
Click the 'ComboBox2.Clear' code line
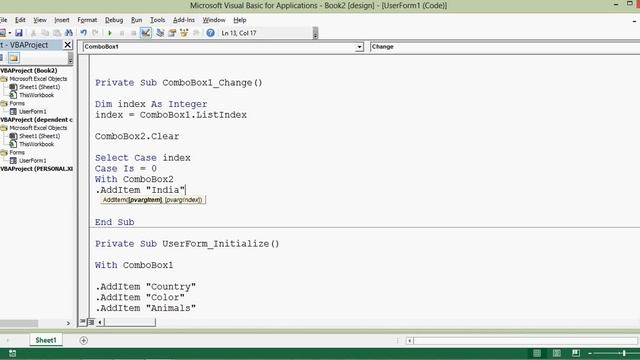[137, 136]
